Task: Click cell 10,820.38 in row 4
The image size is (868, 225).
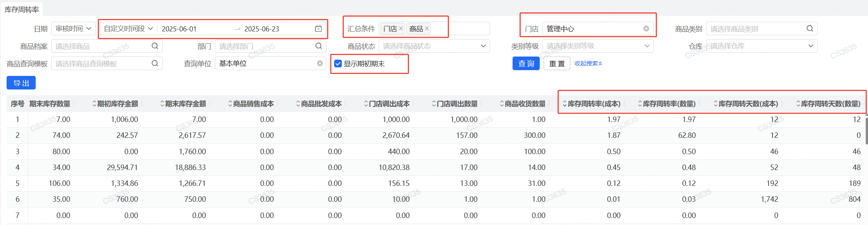Action: click(394, 167)
